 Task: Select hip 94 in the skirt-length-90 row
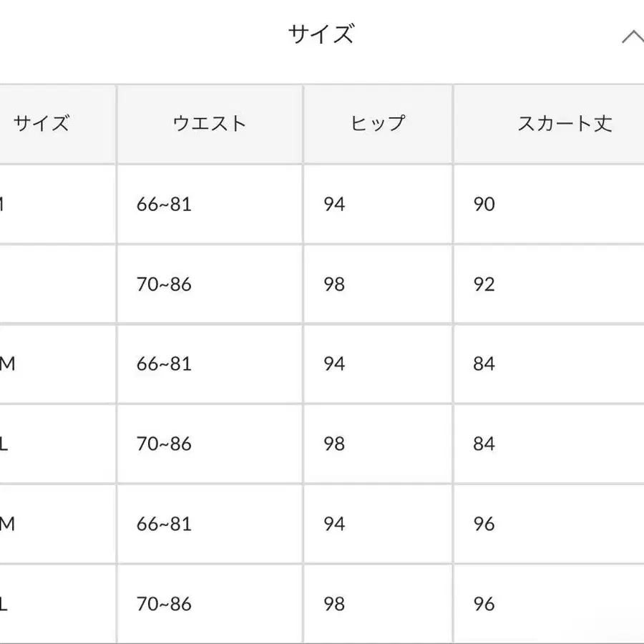(334, 205)
